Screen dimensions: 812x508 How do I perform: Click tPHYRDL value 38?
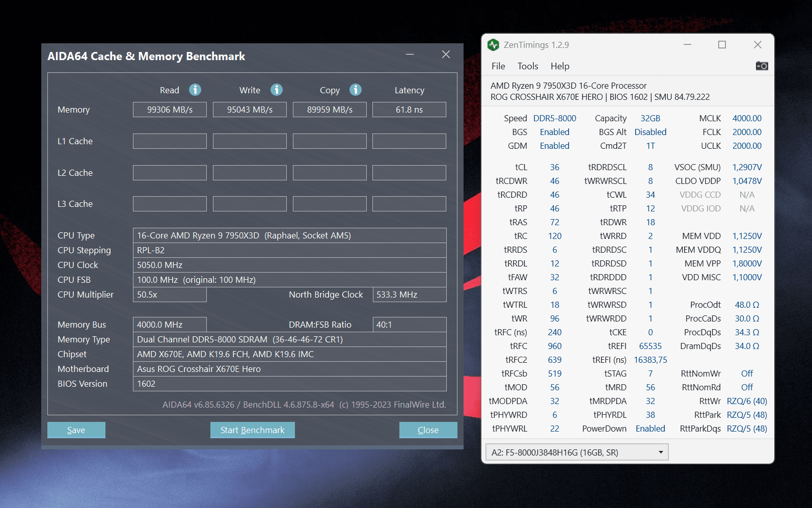pos(651,415)
